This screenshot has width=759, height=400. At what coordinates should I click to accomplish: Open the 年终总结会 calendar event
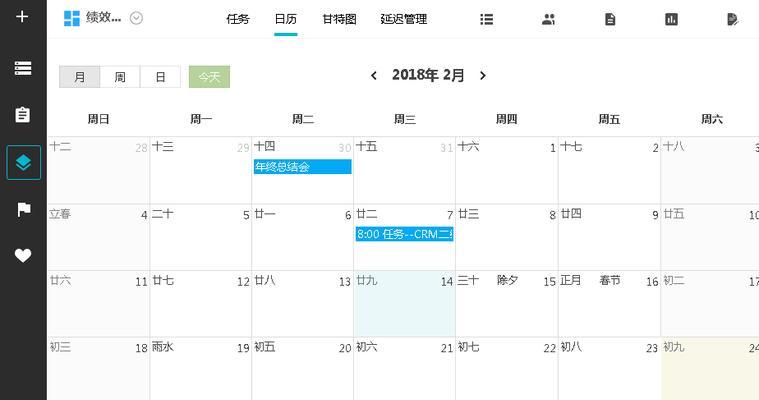pos(302,167)
